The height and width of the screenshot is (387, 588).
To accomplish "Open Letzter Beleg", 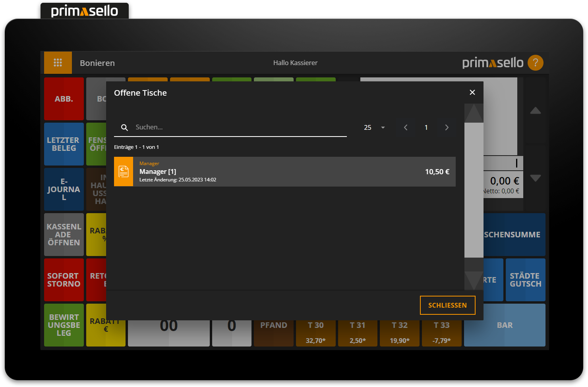I will pyautogui.click(x=64, y=144).
